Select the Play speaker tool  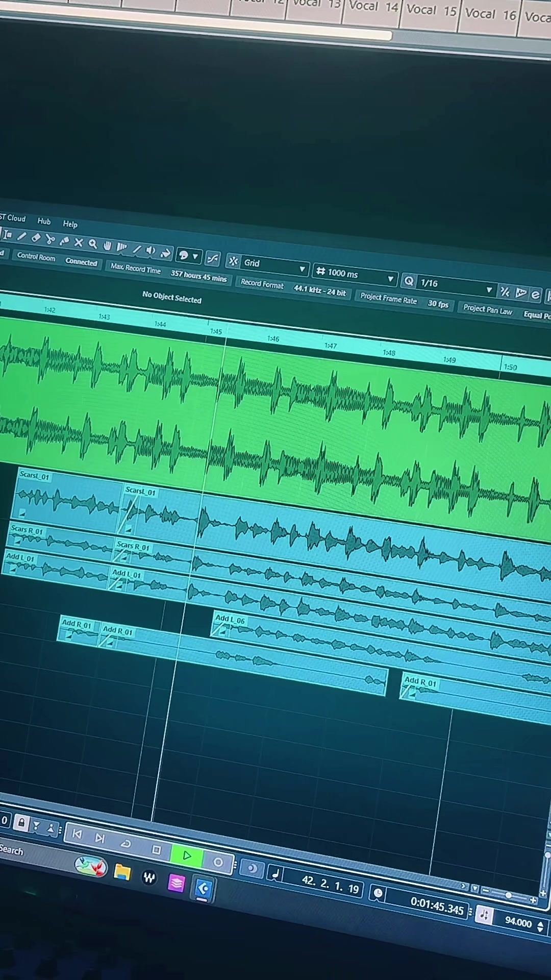[151, 251]
